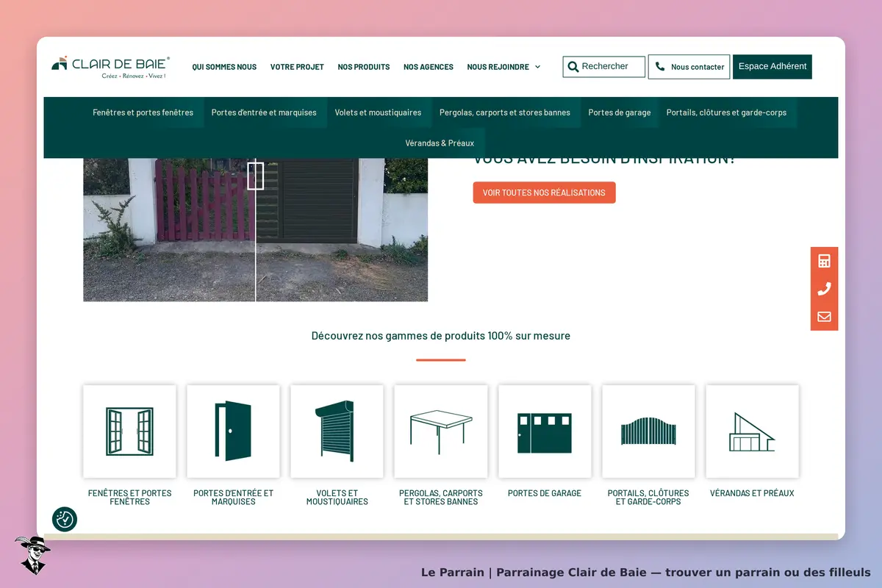Image resolution: width=882 pixels, height=588 pixels.
Task: Open the calculator icon in side panel
Action: (824, 261)
